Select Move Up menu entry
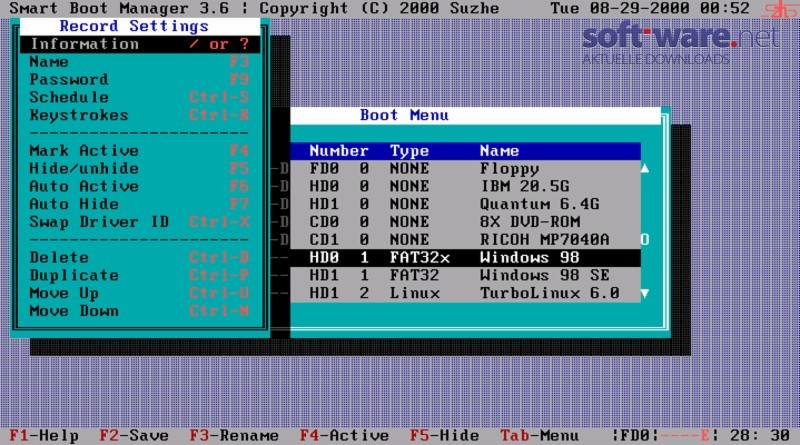Screen dimensions: 800x445 140,293
